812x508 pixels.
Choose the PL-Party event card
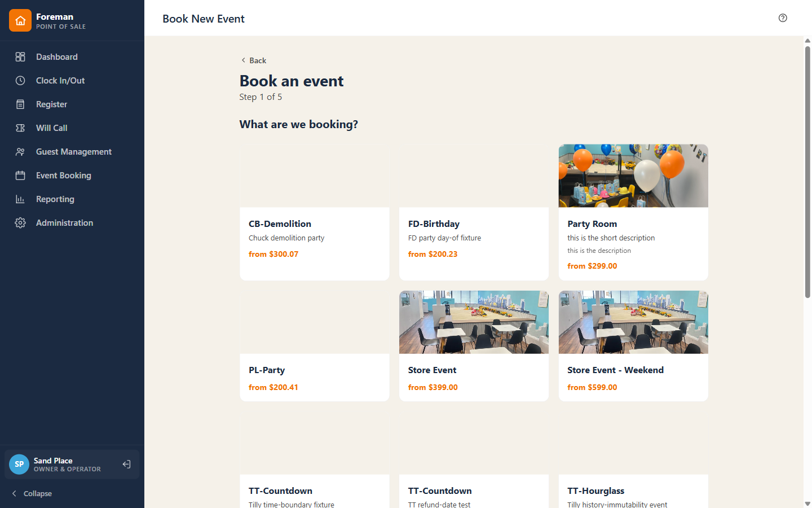[x=315, y=346]
